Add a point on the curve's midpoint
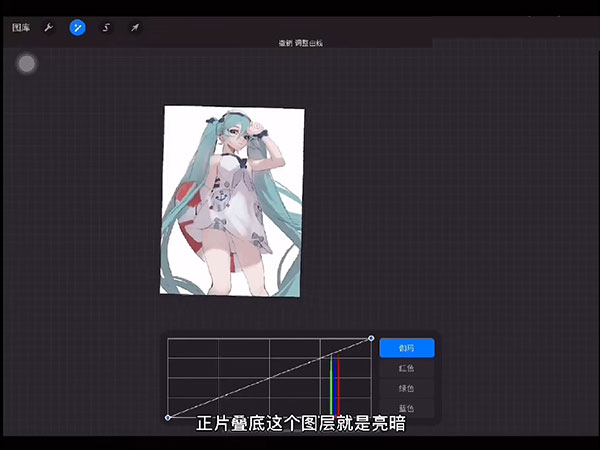Viewport: 600px width, 450px height. pyautogui.click(x=269, y=378)
